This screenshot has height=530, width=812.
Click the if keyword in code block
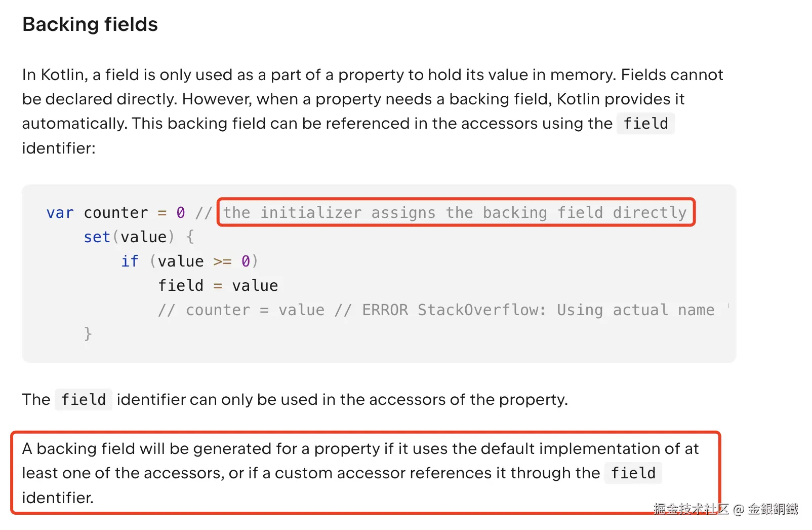130,261
